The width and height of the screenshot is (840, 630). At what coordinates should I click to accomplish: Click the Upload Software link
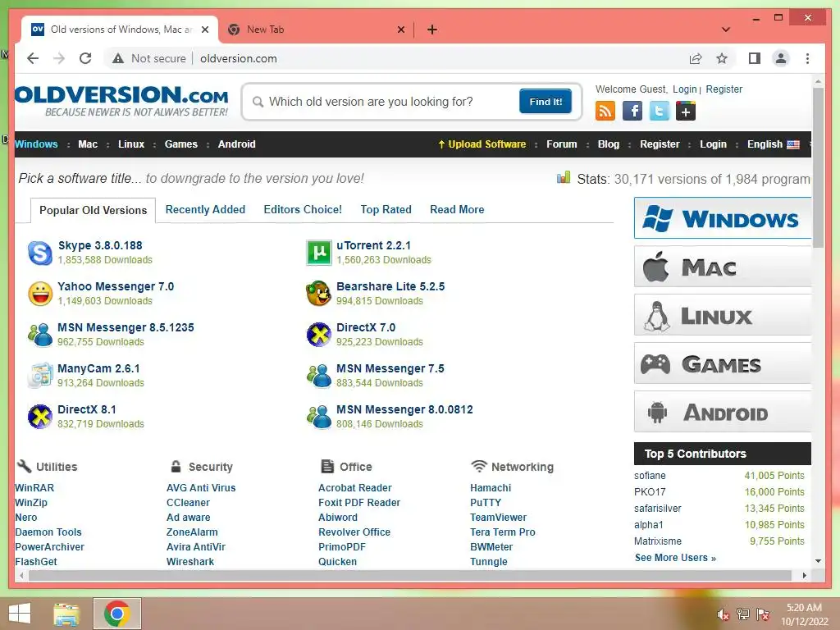point(482,144)
